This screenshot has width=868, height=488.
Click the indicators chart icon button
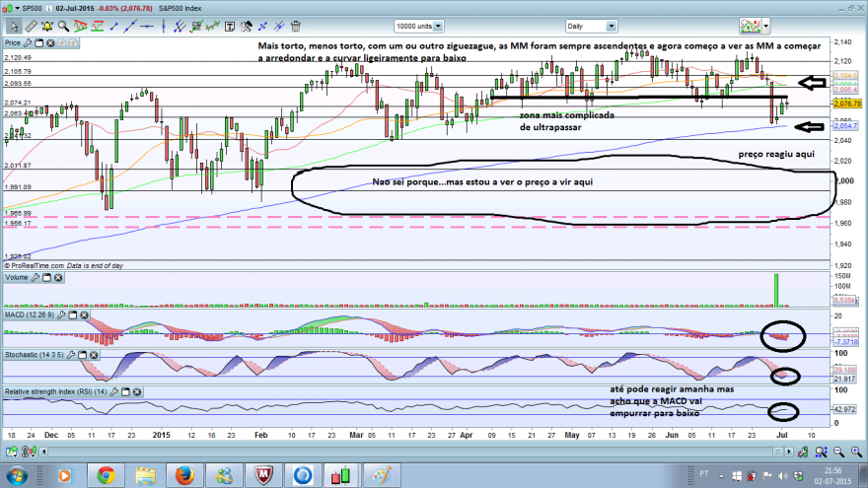[x=750, y=26]
